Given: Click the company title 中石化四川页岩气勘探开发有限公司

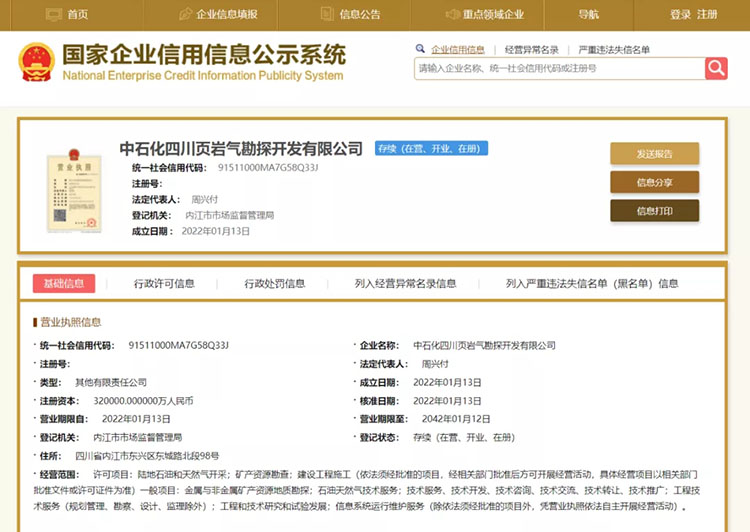Looking at the screenshot, I should click(x=241, y=148).
